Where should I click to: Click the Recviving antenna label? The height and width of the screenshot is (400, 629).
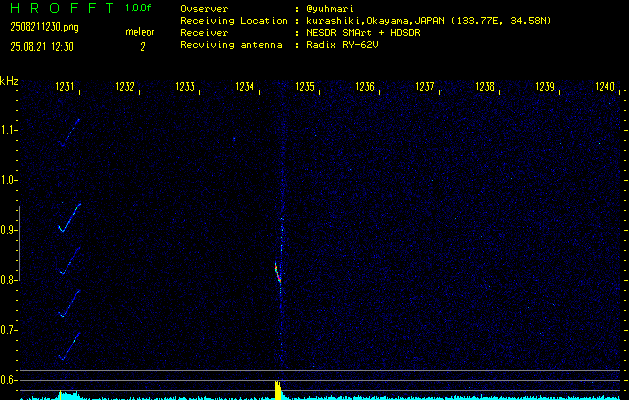231,45
